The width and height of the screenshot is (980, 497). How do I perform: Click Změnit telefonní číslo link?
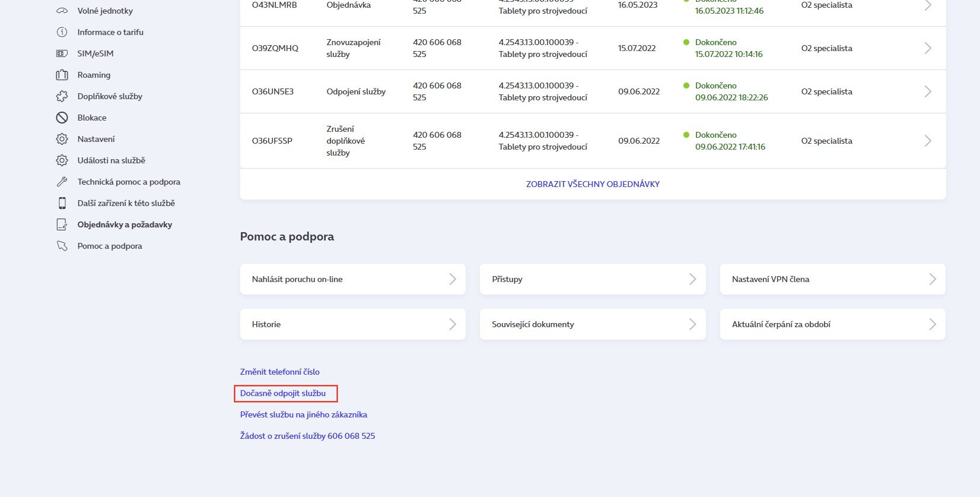coord(279,372)
